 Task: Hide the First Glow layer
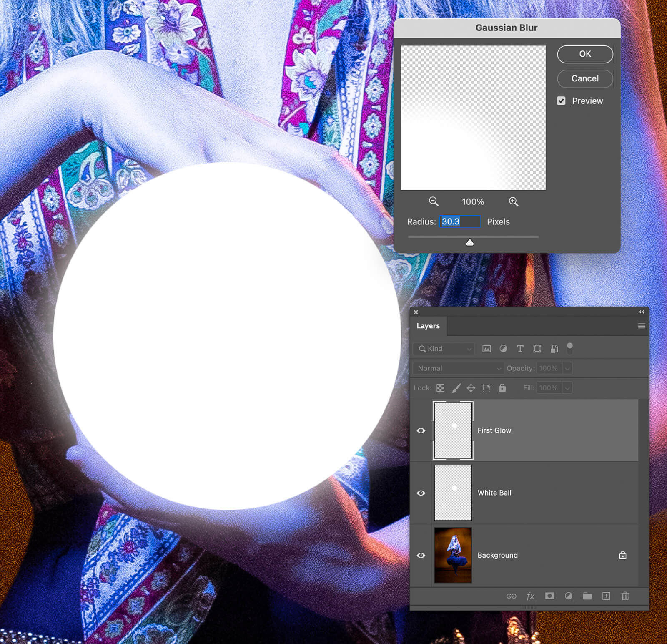421,430
